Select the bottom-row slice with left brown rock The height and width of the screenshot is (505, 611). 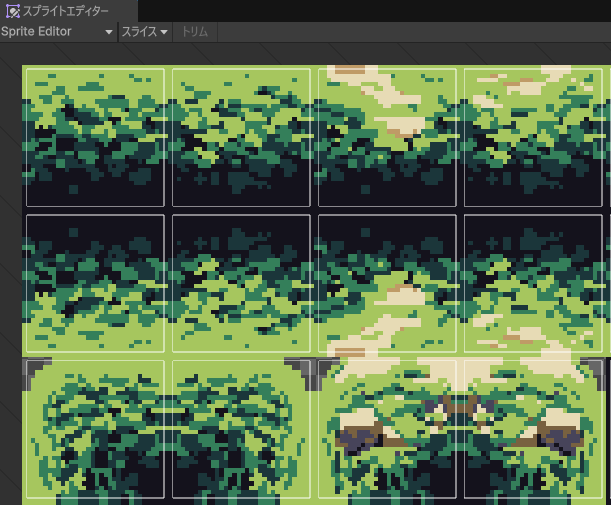point(387,429)
